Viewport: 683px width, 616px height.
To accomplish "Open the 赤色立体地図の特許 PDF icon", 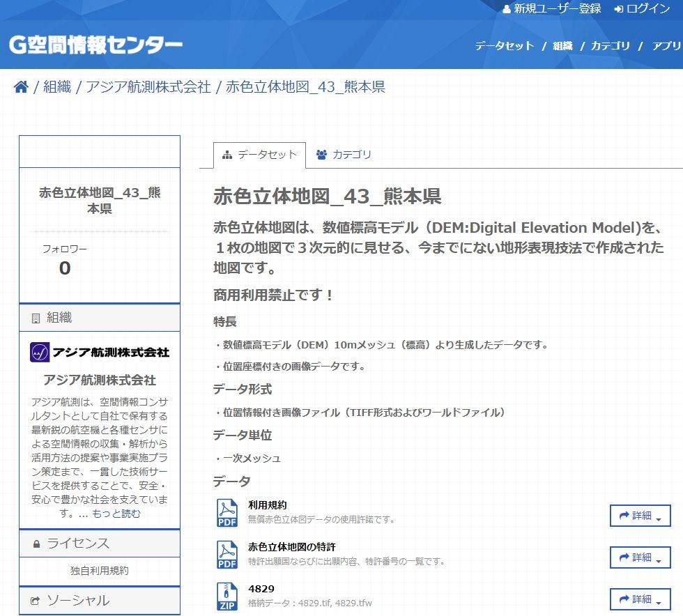I will point(227,555).
